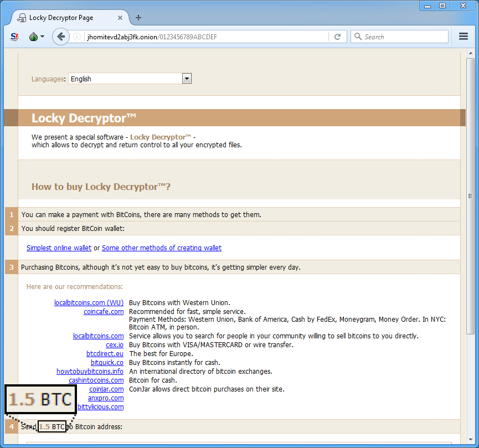Open the Languages dropdown set to English
Image resolution: width=479 pixels, height=448 pixels.
[130, 79]
